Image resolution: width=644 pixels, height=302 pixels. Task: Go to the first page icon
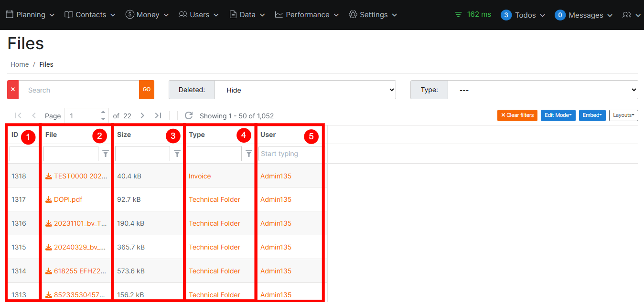tap(18, 115)
